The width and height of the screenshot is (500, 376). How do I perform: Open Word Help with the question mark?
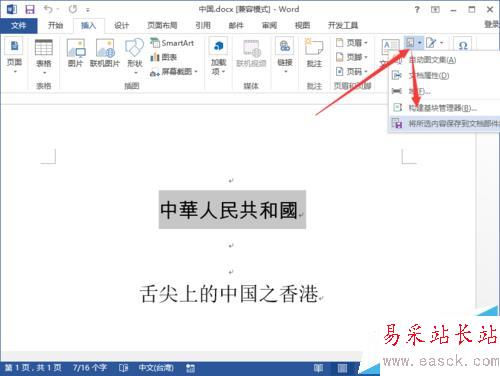tap(417, 10)
